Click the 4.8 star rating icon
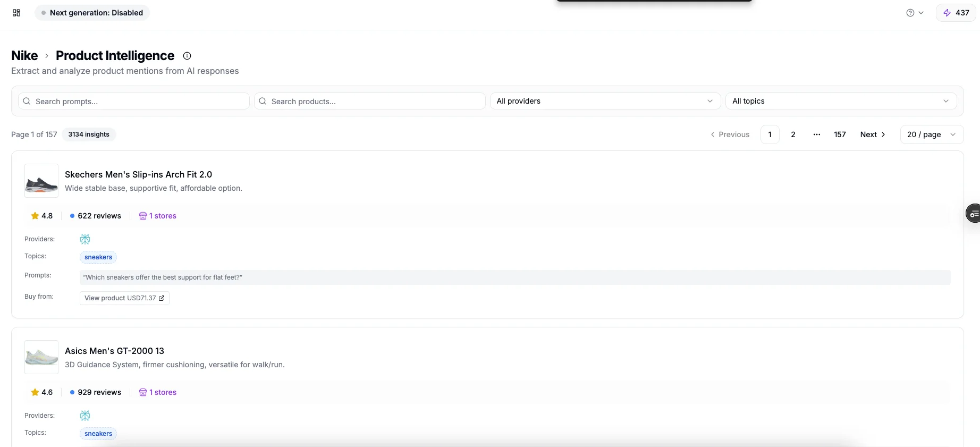Viewport: 980px width, 447px height. (x=35, y=216)
